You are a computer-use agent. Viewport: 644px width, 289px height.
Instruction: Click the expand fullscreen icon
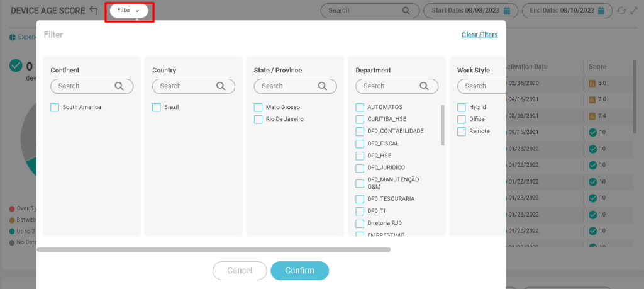coord(633,10)
